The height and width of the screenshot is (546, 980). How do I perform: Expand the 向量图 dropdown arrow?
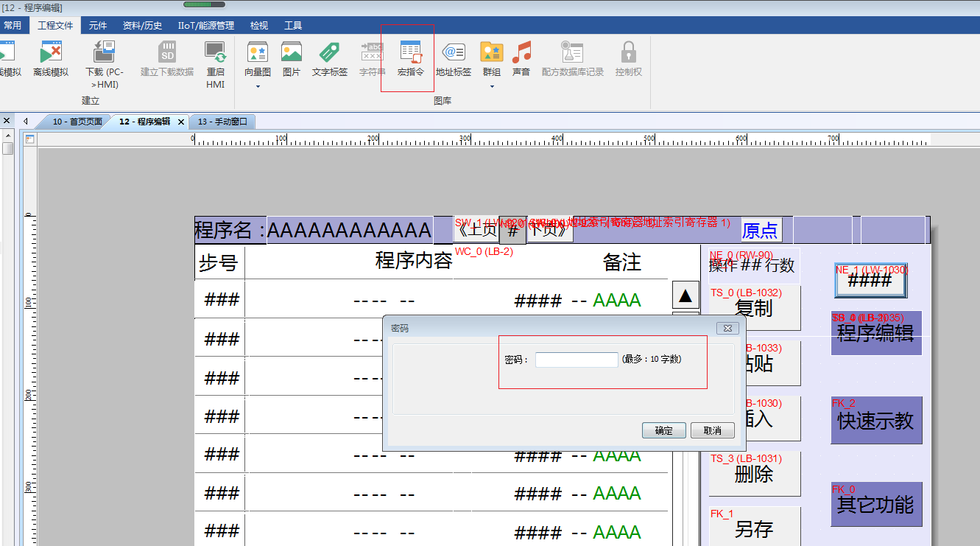(x=258, y=86)
